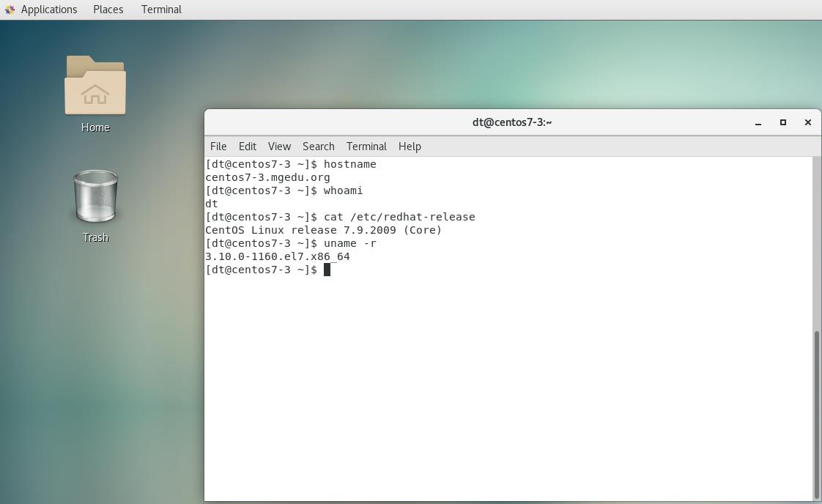This screenshot has width=822, height=504.
Task: Open the Trash desktop icon
Action: (95, 196)
